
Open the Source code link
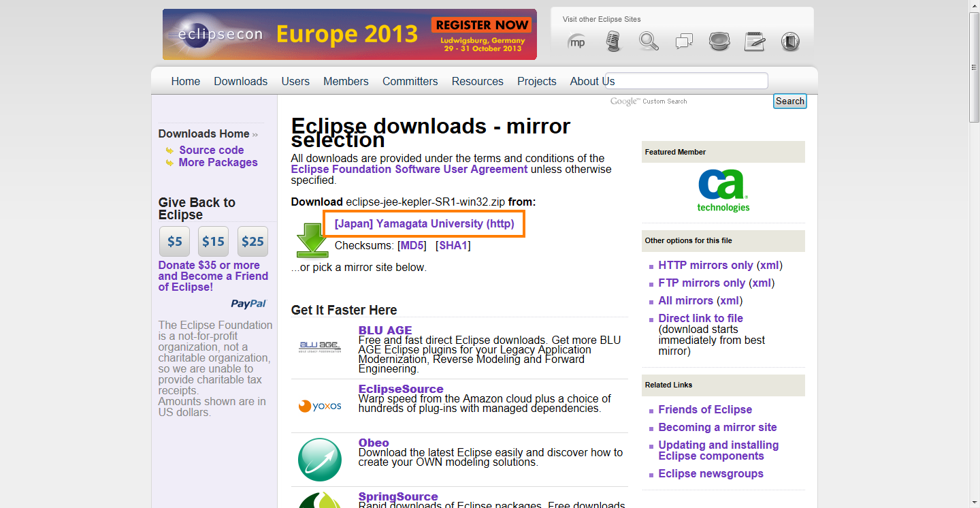tap(212, 150)
